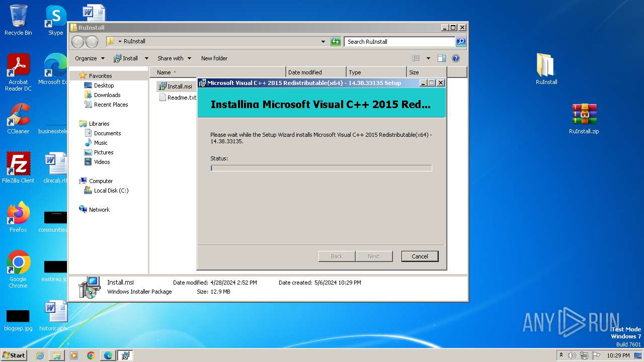Open the Skype desktop shortcut
Image resolution: width=644 pixels, height=362 pixels.
pos(55,20)
